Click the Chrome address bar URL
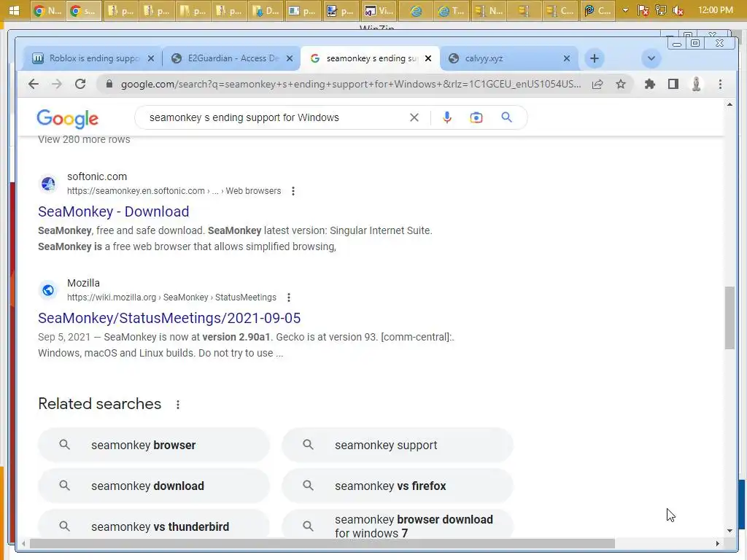 click(351, 85)
